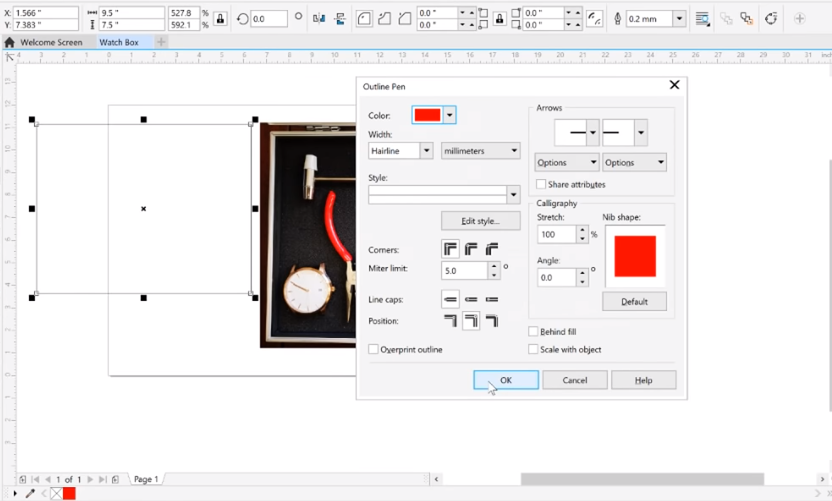Click the outline width pen icon

tap(617, 19)
